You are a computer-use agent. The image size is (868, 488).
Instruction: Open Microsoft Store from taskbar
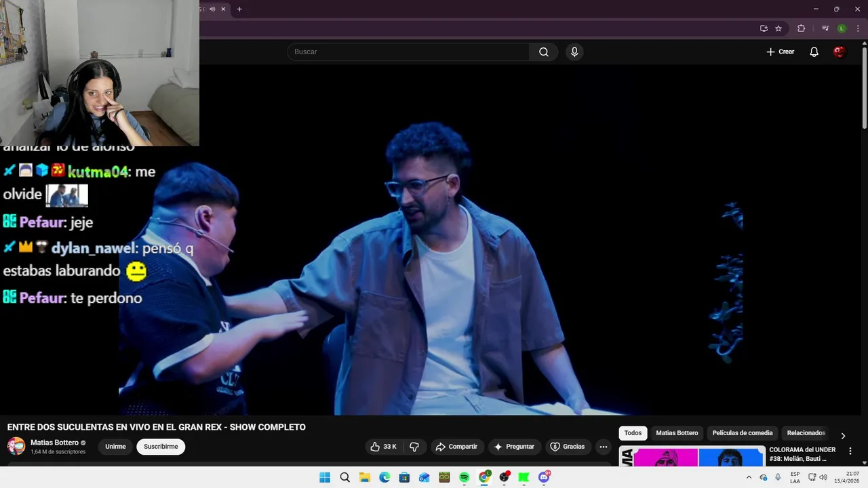[x=404, y=477]
